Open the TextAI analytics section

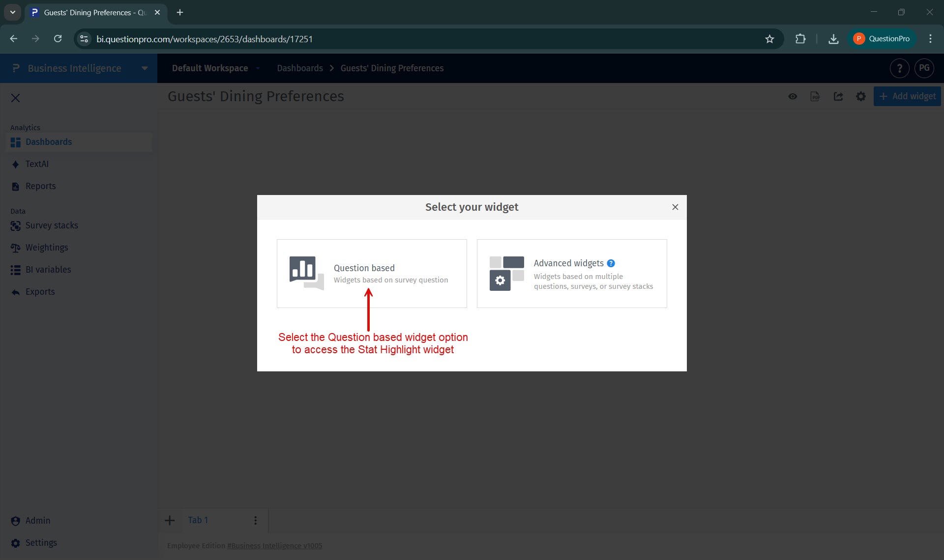pos(37,164)
